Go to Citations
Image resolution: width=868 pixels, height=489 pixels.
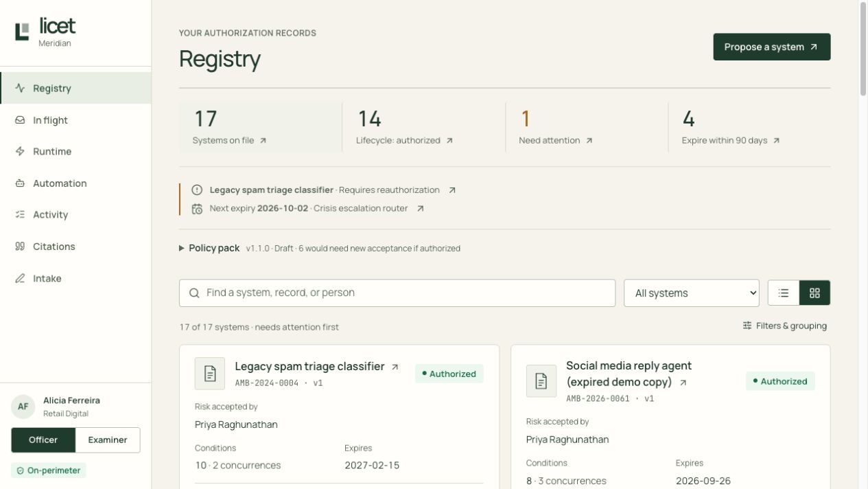click(x=75, y=247)
